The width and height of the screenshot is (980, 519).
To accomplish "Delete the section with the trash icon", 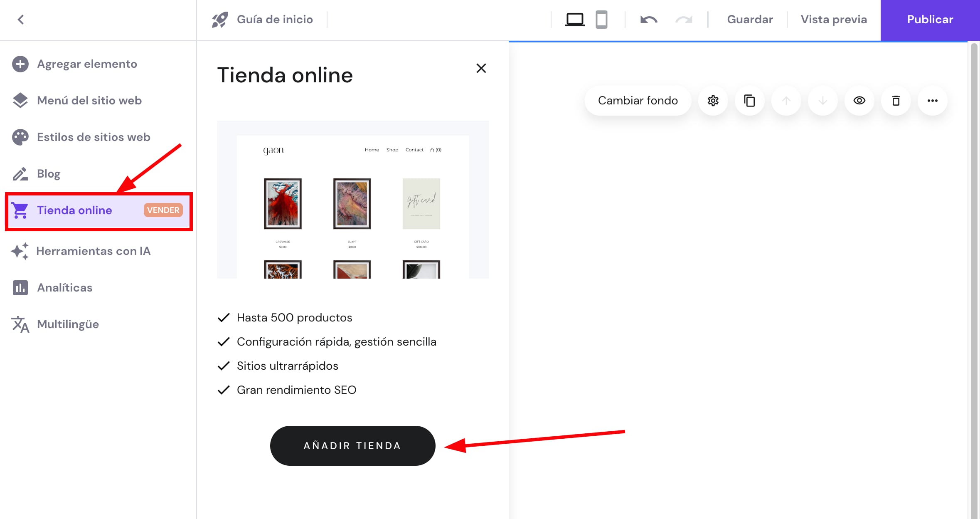I will pyautogui.click(x=896, y=100).
